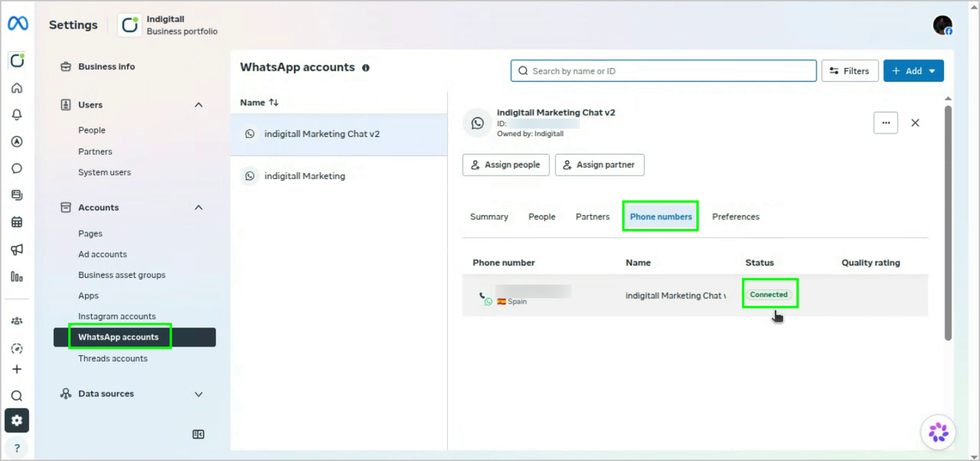This screenshot has width=980, height=461.
Task: Switch to the Summary tab
Action: pos(489,217)
